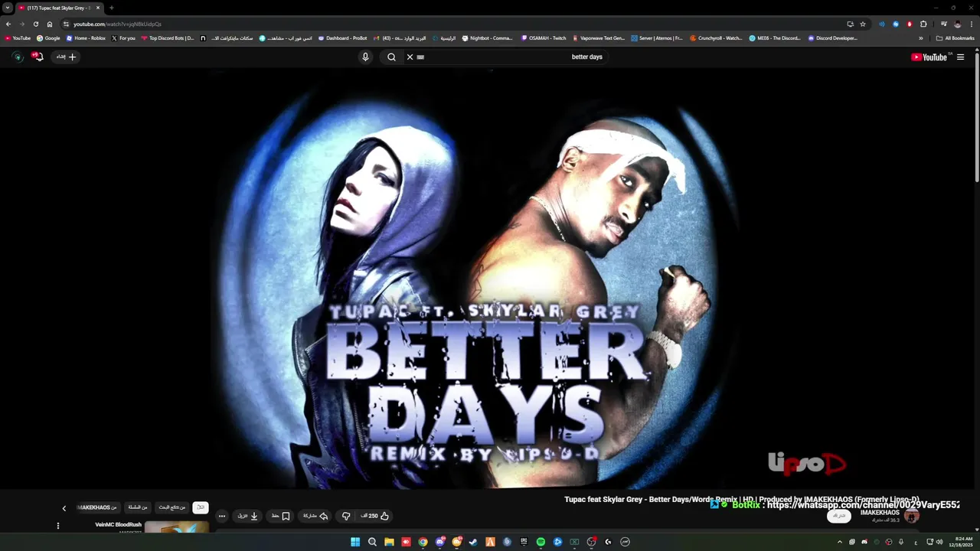Select the search results filter chip

point(172,507)
